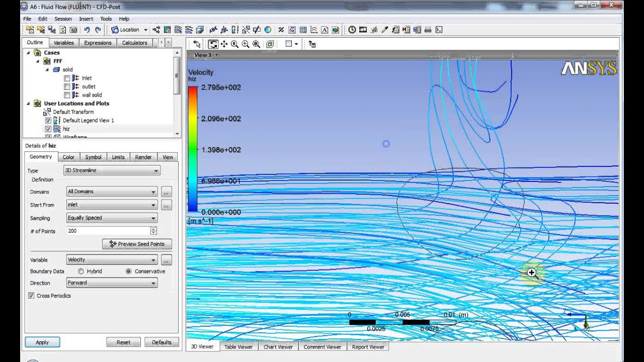Open the Domains dropdown

click(x=112, y=192)
